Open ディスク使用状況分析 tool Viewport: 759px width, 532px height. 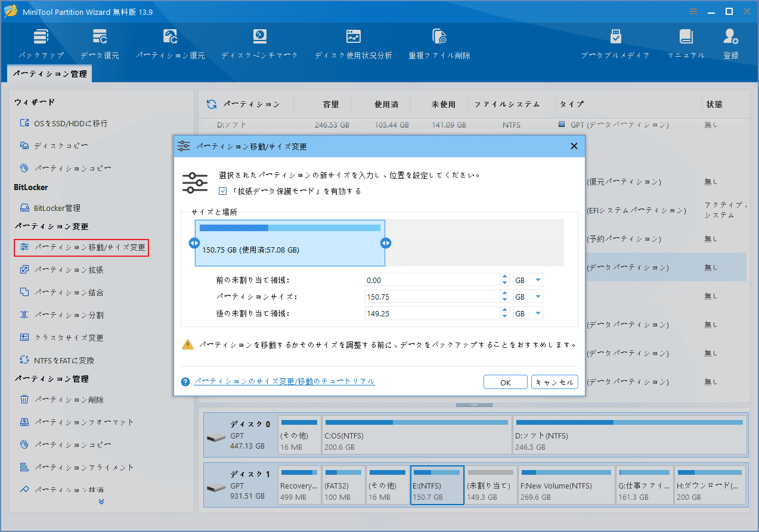(x=353, y=44)
